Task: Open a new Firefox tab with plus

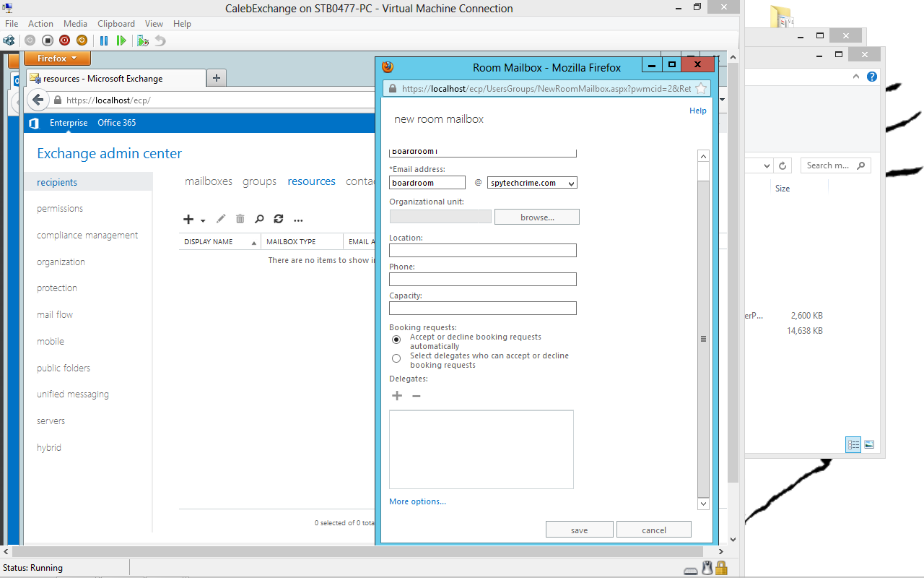Action: pos(217,78)
